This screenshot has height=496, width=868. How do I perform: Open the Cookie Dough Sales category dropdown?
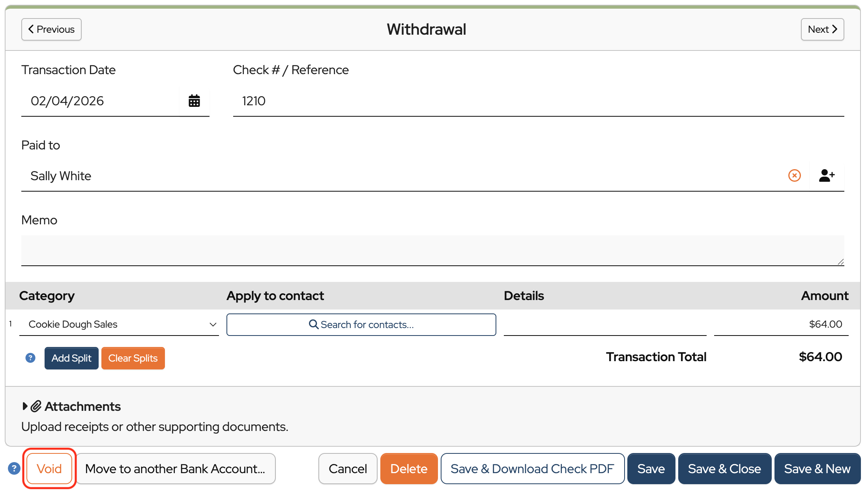(118, 324)
